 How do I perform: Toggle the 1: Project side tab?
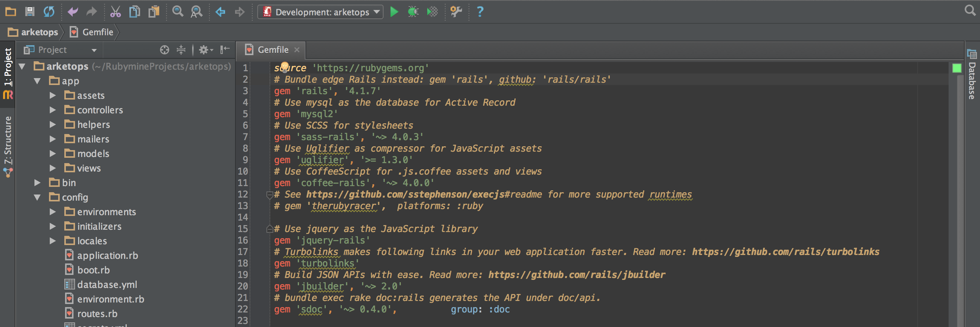[x=8, y=74]
